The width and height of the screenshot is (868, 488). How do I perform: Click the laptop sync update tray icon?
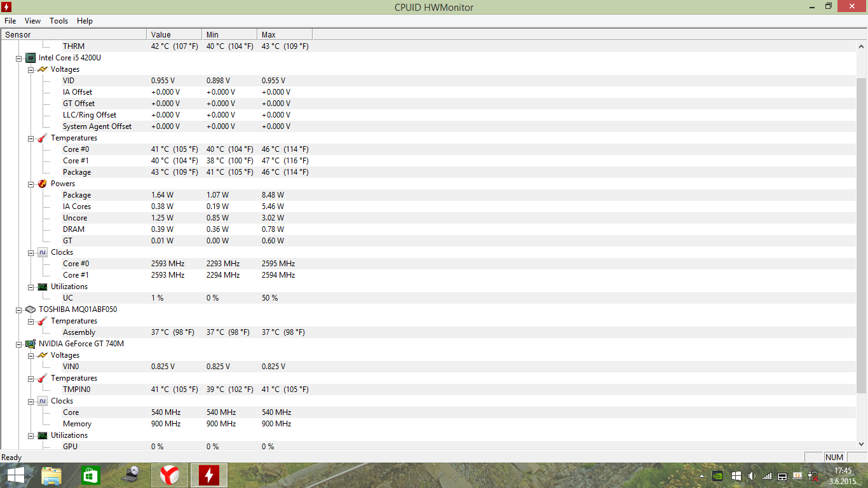797,475
